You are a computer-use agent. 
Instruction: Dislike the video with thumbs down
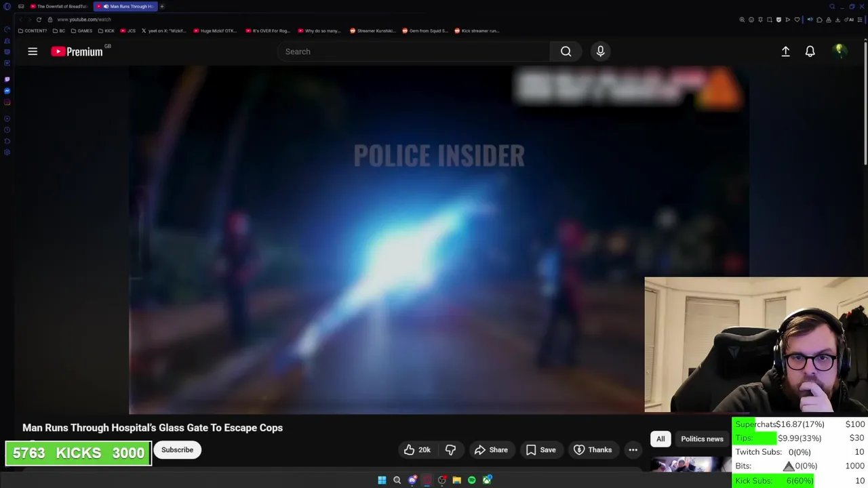tap(450, 450)
